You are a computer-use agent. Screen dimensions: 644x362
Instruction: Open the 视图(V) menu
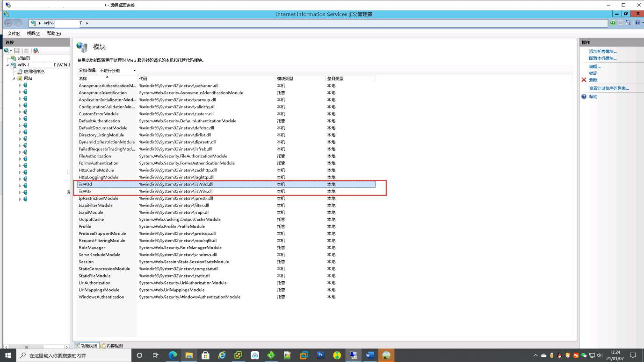tap(34, 34)
